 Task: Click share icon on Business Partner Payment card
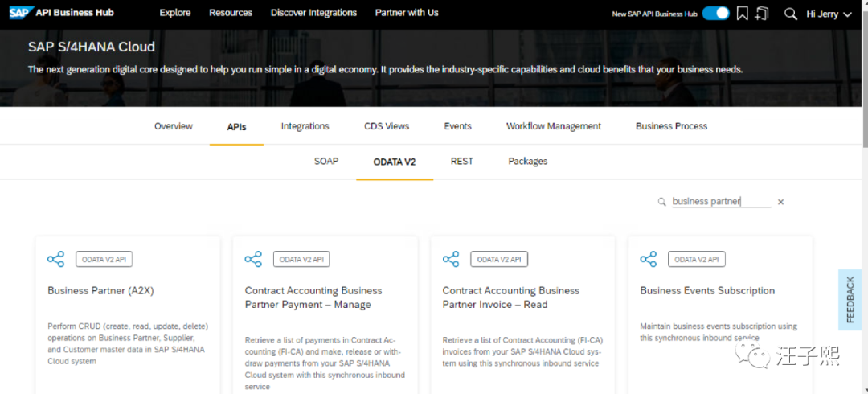(253, 259)
